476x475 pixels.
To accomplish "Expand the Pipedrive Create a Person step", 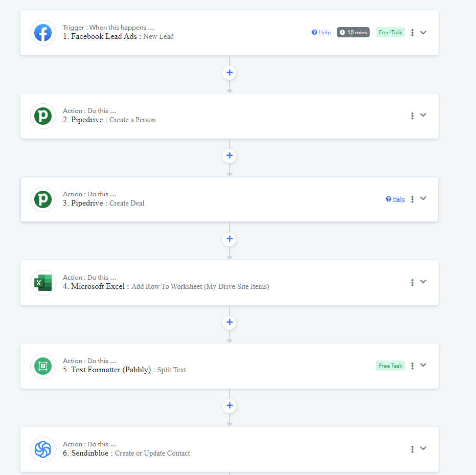I will click(423, 115).
